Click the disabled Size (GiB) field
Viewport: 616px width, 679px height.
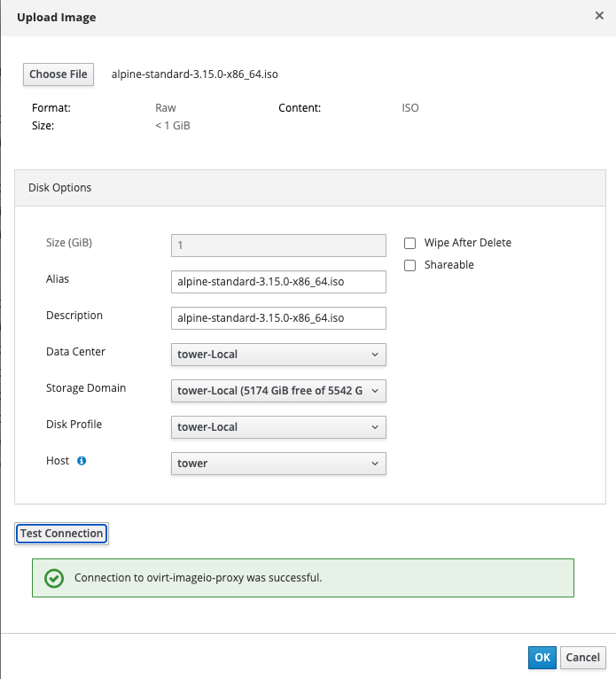coord(278,246)
